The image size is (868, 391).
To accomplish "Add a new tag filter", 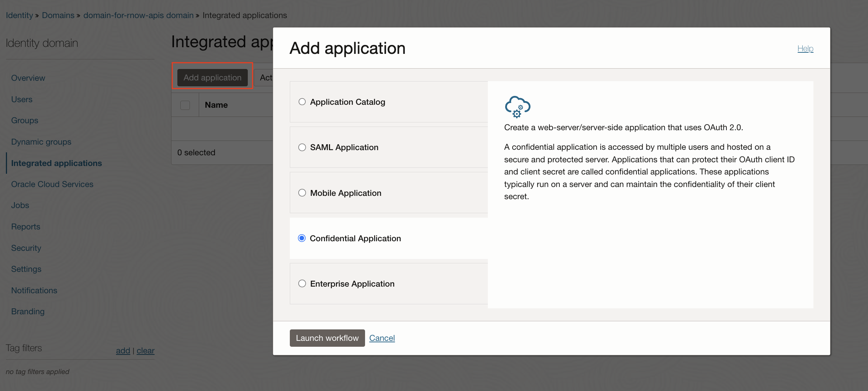I will click(123, 350).
